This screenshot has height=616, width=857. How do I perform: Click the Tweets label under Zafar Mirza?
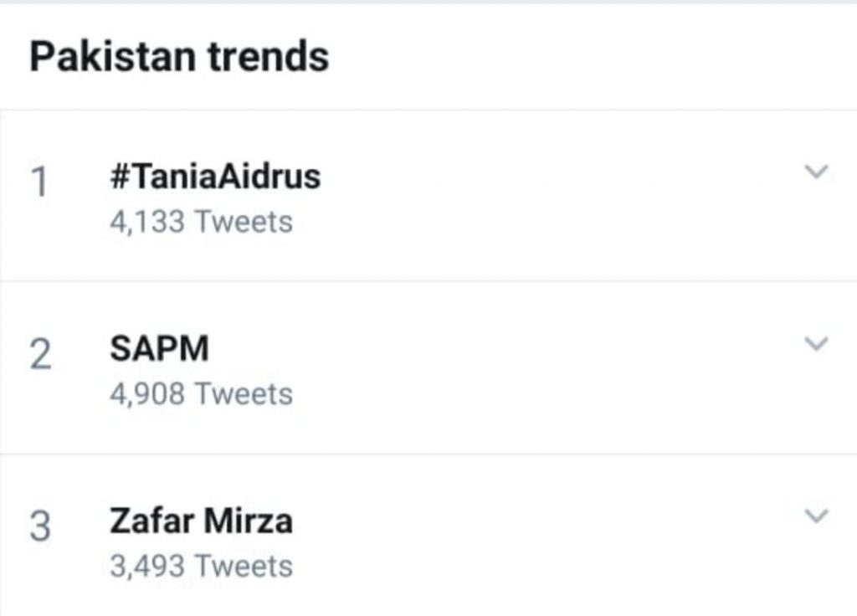tap(244, 567)
